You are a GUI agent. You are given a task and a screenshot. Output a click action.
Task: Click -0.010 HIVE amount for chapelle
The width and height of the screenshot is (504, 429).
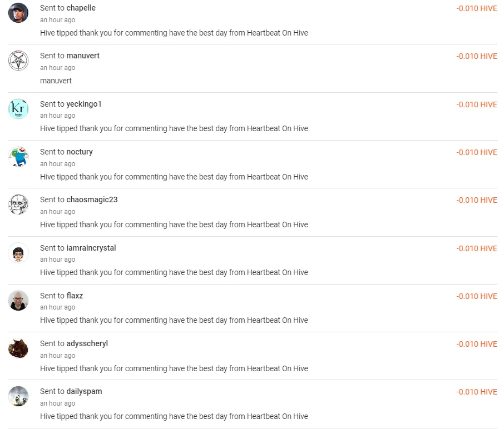click(476, 9)
